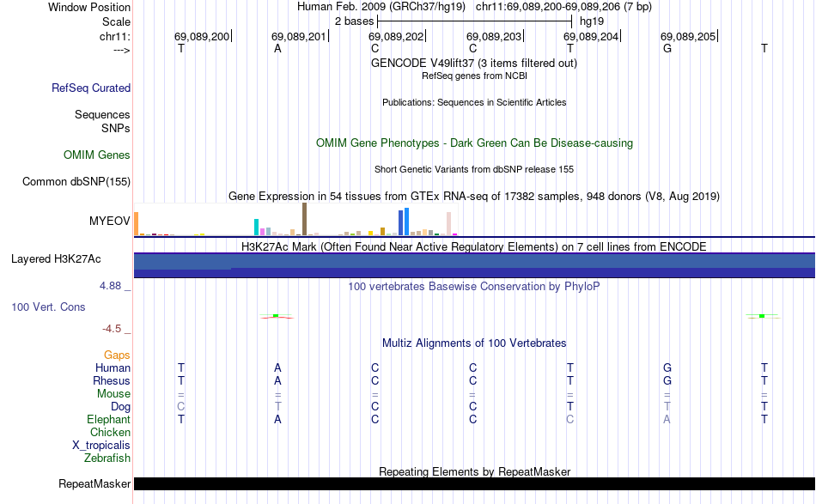
Task: Select the Common dbSNP(155) track label
Action: pos(76,181)
